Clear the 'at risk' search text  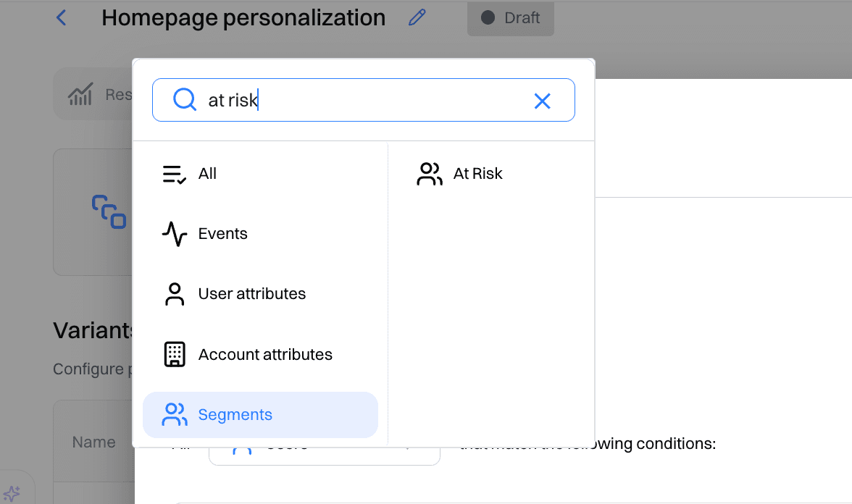coord(542,101)
